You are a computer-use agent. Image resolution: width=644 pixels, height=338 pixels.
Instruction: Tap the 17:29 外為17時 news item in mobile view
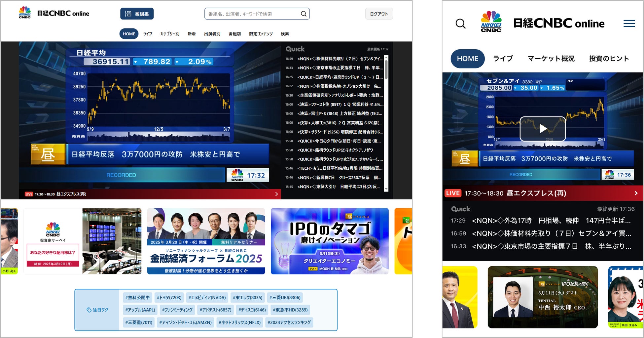click(x=541, y=221)
